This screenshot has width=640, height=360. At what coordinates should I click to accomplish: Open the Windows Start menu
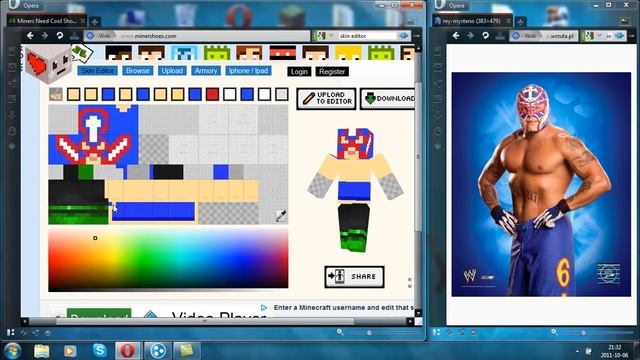(x=12, y=351)
